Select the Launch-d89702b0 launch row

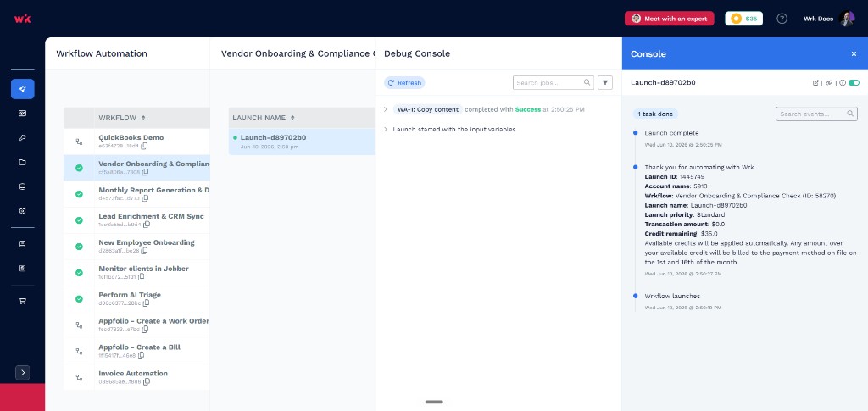[302, 142]
